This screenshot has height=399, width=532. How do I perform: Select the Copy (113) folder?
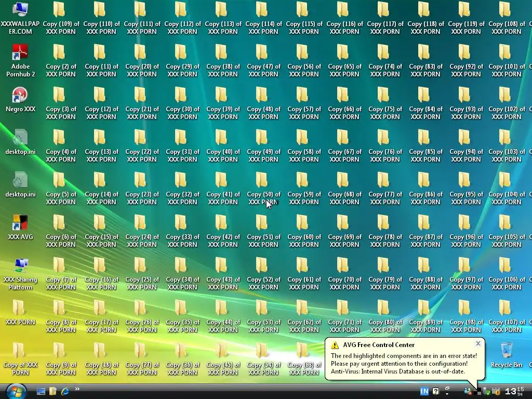click(223, 18)
